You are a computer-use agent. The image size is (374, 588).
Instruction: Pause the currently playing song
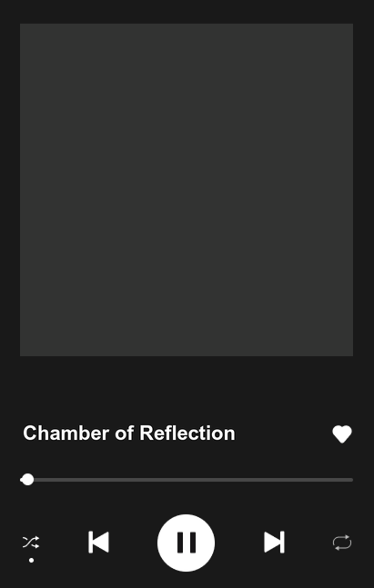click(x=186, y=543)
